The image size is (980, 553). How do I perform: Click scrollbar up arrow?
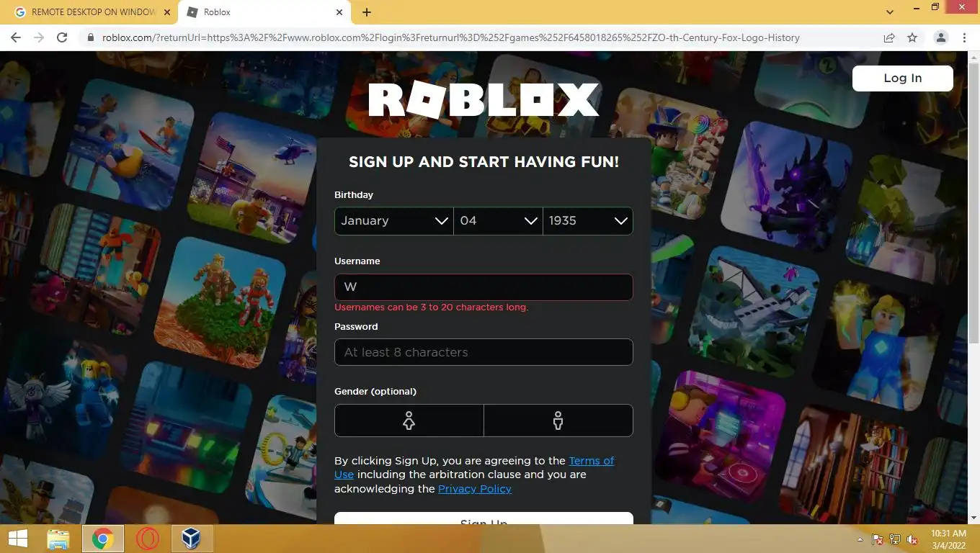point(974,57)
